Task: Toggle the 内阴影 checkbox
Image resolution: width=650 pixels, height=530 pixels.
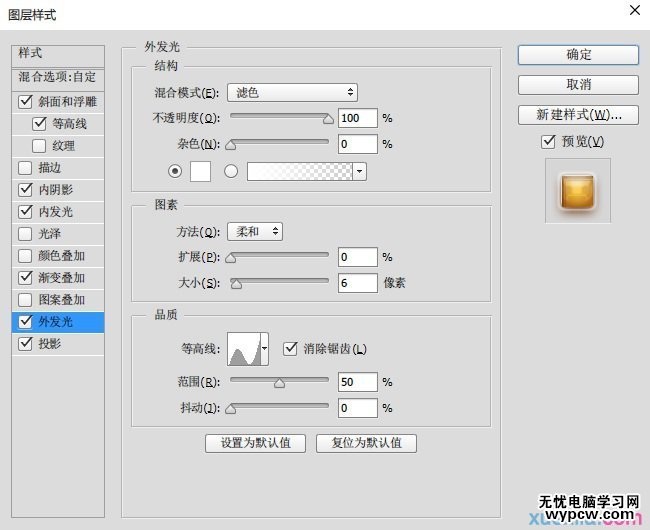Action: [25, 189]
